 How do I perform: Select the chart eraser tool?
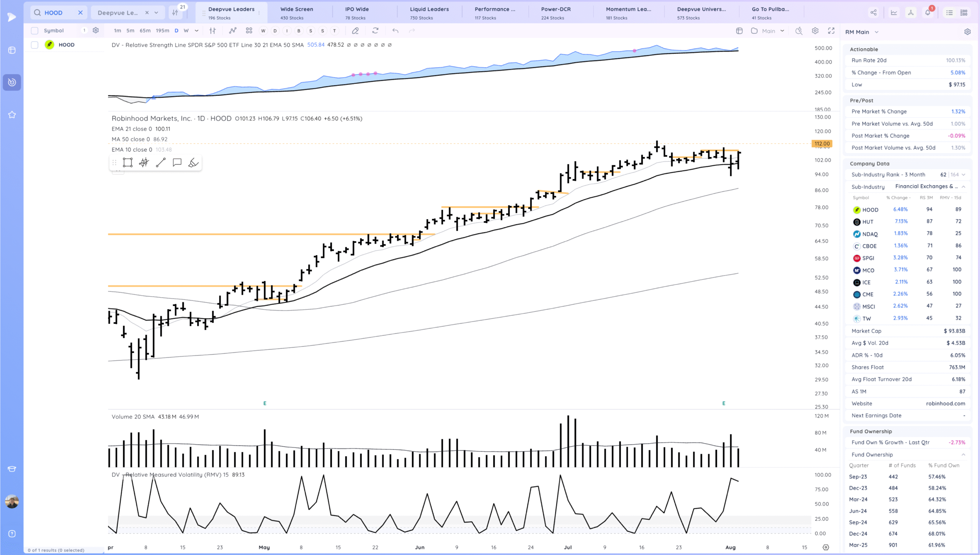click(x=355, y=31)
